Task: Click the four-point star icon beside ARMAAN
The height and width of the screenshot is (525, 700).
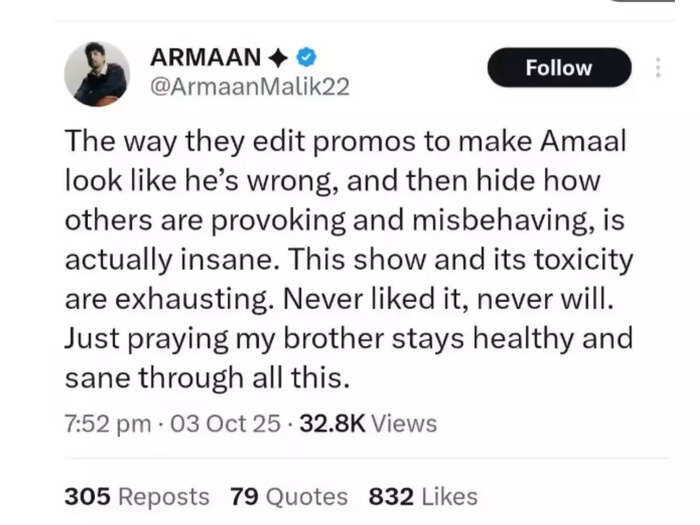Action: click(279, 58)
